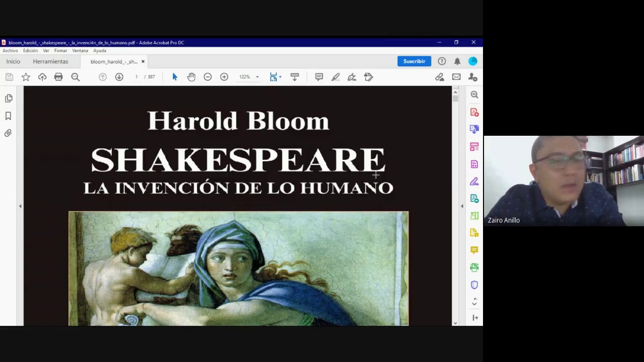Share with others person icon
Viewport: 644px width, 362px height.
click(473, 77)
